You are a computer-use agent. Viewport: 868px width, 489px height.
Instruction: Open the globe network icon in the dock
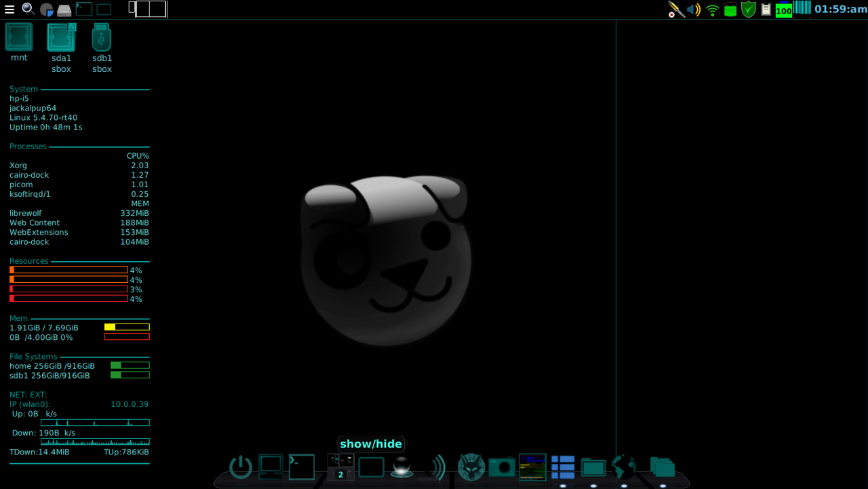[x=624, y=467]
